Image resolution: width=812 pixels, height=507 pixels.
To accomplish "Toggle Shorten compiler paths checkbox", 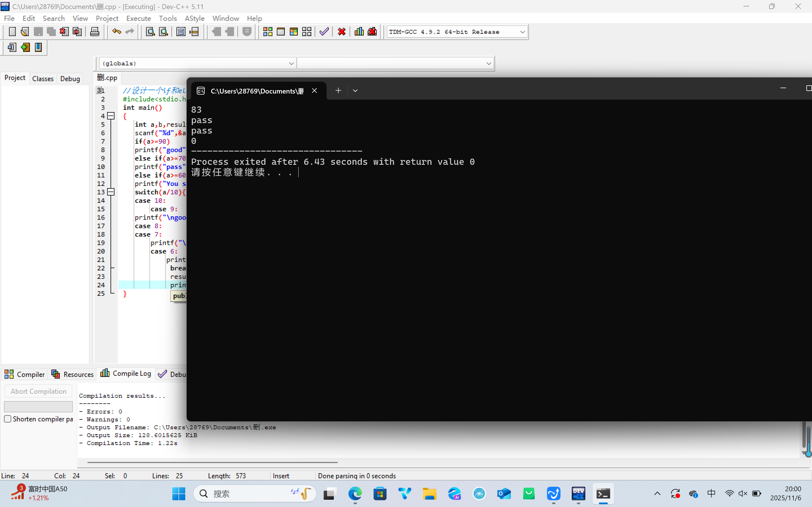I will click(8, 419).
